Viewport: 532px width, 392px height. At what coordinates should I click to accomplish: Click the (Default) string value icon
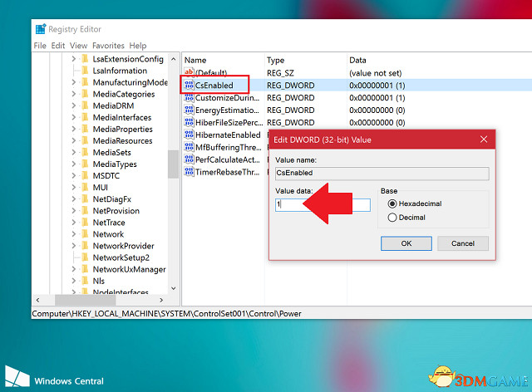(189, 73)
